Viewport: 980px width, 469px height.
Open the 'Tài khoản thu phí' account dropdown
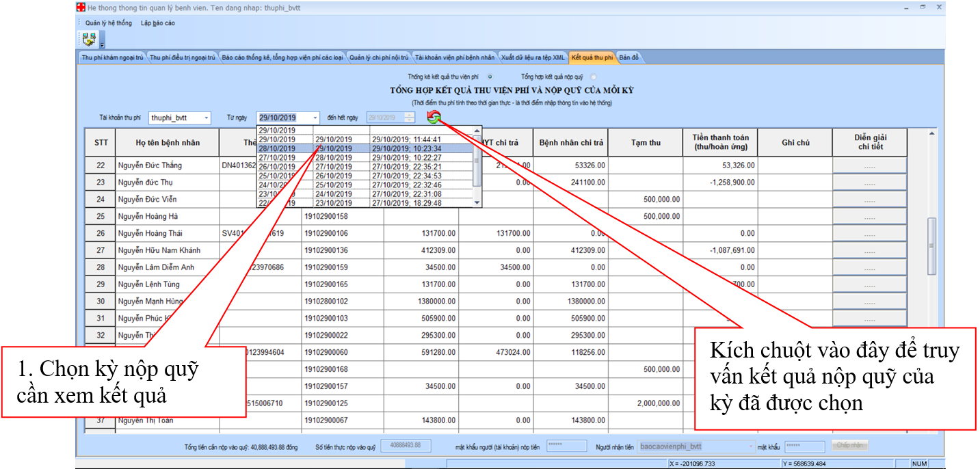(206, 118)
